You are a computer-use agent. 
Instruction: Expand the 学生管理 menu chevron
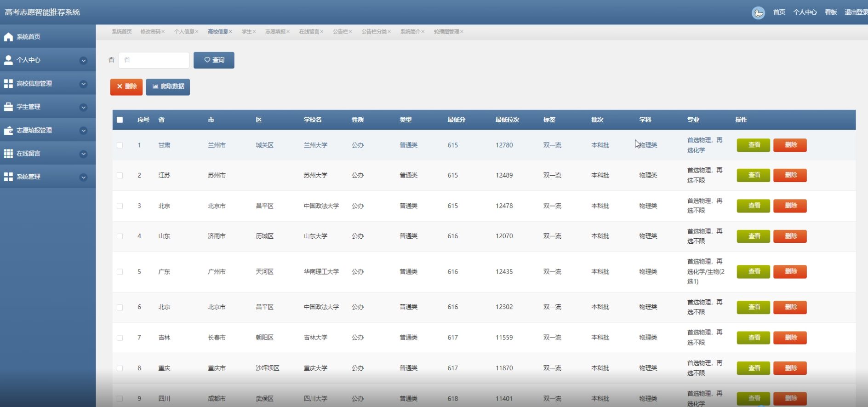point(83,107)
